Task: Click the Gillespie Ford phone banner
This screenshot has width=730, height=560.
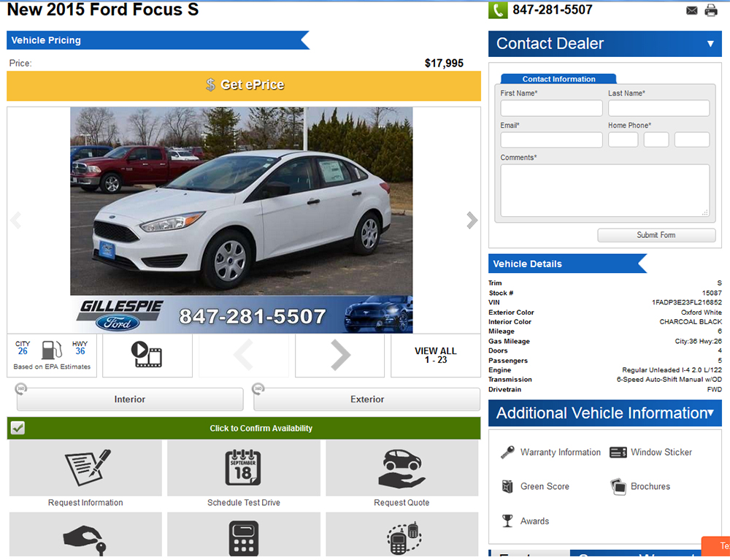Action: pos(241,315)
